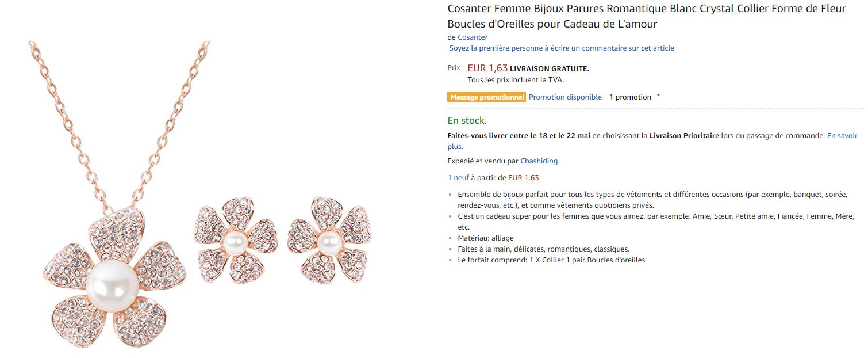
Task: Click "Tous les prix incluent la TVA" note
Action: click(516, 80)
